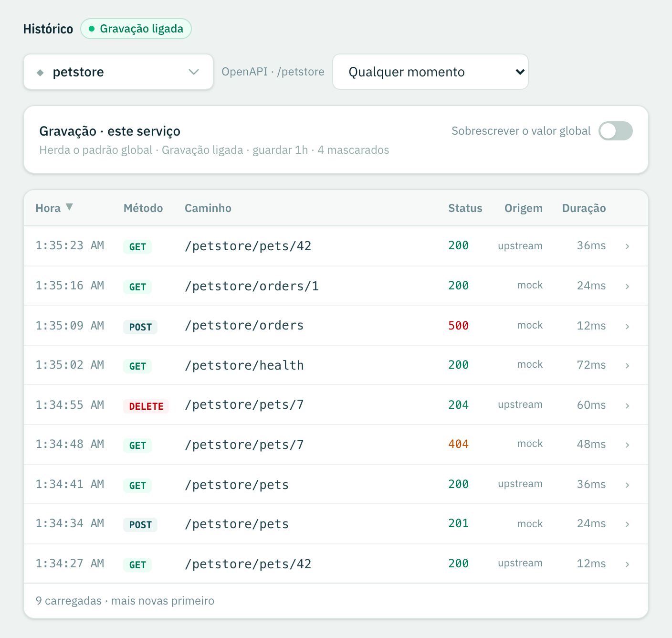
Task: Click the Herda o padrão global description
Action: (x=214, y=150)
